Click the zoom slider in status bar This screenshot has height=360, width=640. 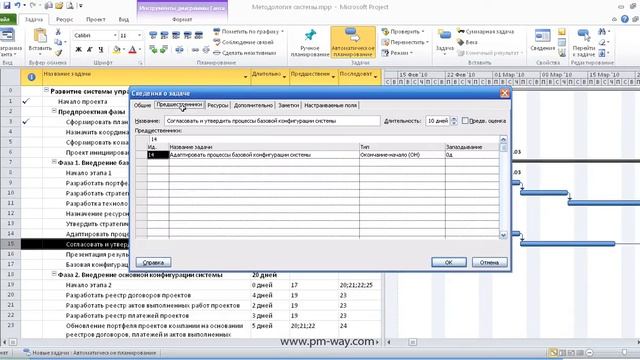click(624, 352)
